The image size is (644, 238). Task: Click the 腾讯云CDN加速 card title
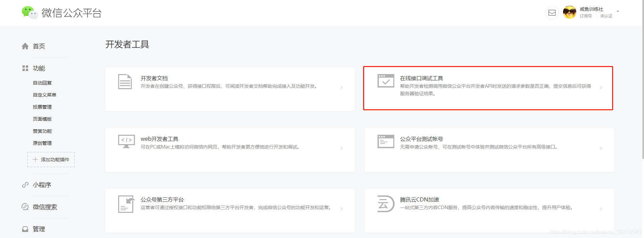coord(419,199)
